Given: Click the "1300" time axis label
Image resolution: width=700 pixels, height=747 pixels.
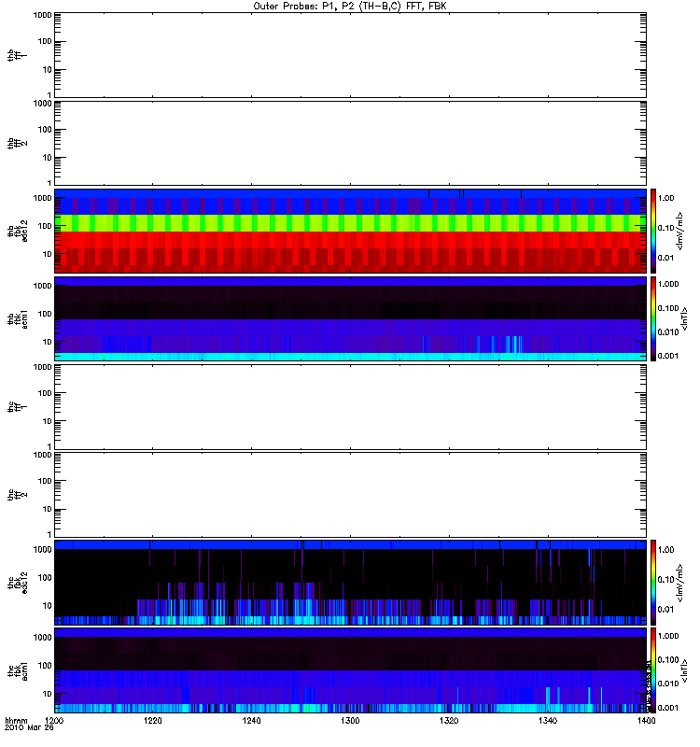Looking at the screenshot, I should pyautogui.click(x=350, y=721).
